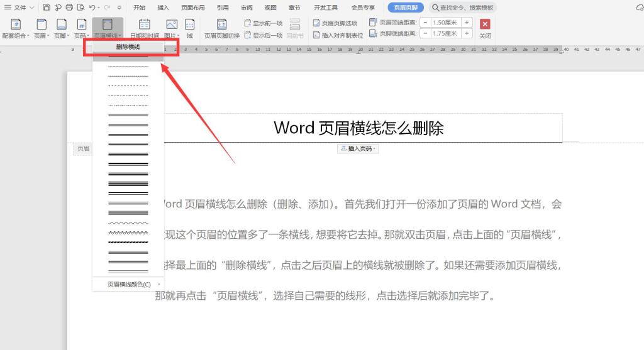Decrease 页脚底端距离 with minus button
Viewport: 644px width, 350px height.
(x=425, y=33)
